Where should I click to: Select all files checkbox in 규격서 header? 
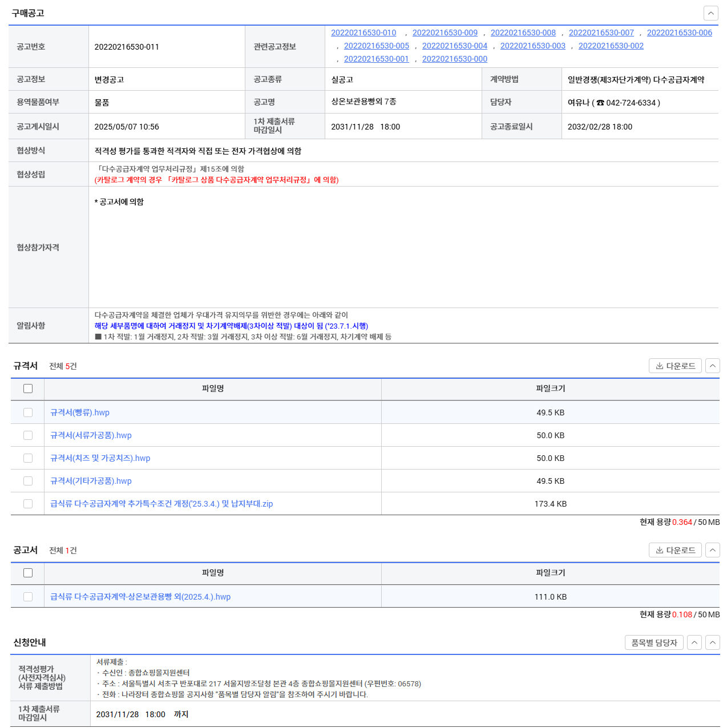point(28,389)
